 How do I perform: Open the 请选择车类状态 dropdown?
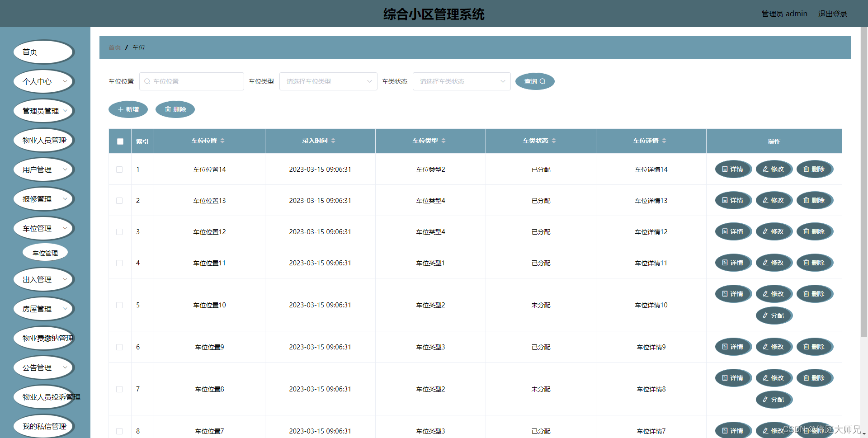pyautogui.click(x=462, y=81)
